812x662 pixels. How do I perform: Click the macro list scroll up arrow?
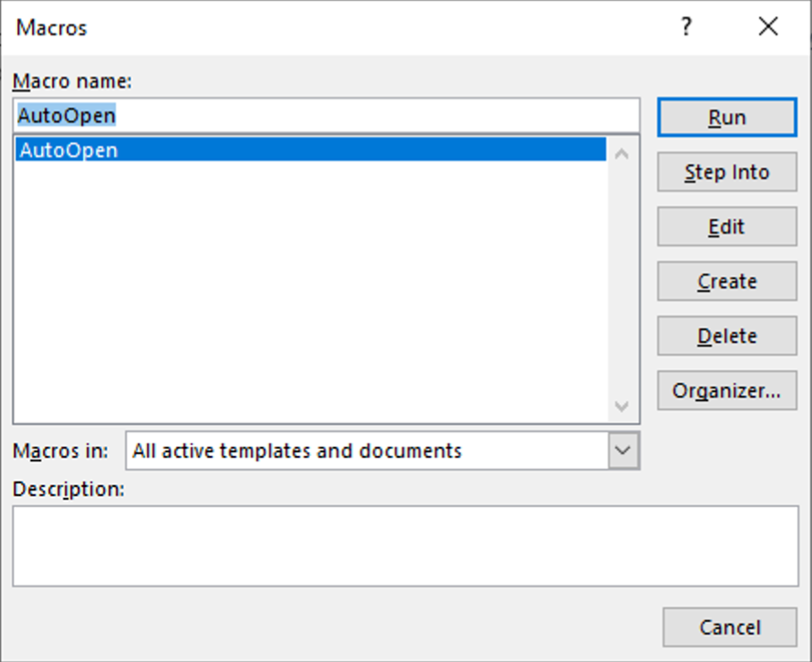coord(621,154)
